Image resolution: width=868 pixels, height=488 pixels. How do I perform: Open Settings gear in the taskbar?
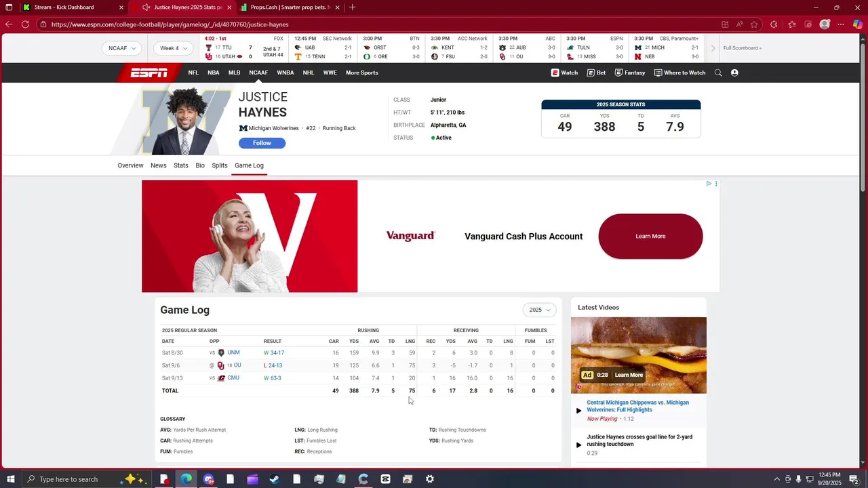[429, 479]
